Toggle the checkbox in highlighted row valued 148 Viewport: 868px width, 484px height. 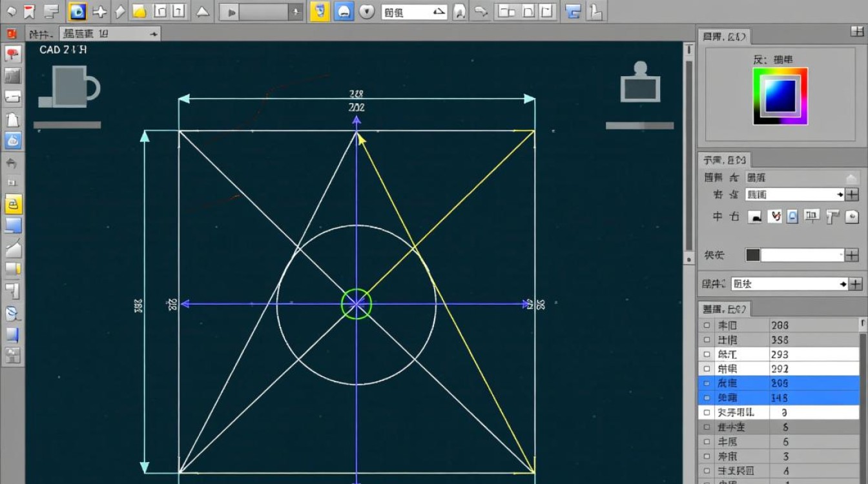point(707,398)
